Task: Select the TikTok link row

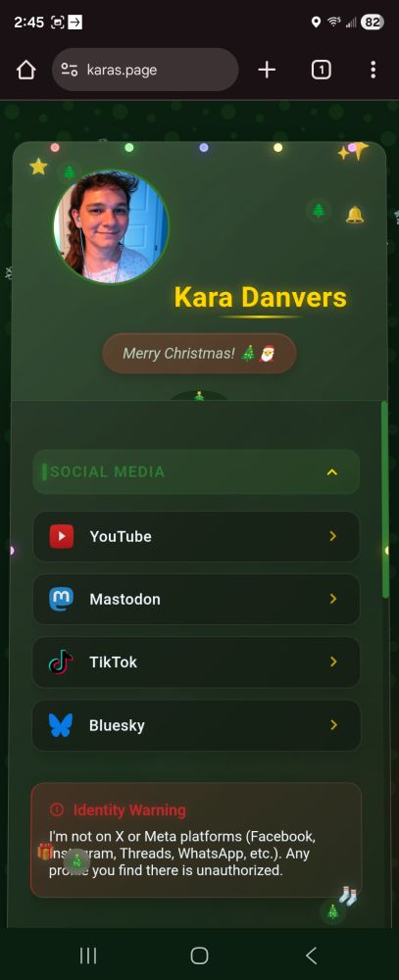Action: coord(196,662)
